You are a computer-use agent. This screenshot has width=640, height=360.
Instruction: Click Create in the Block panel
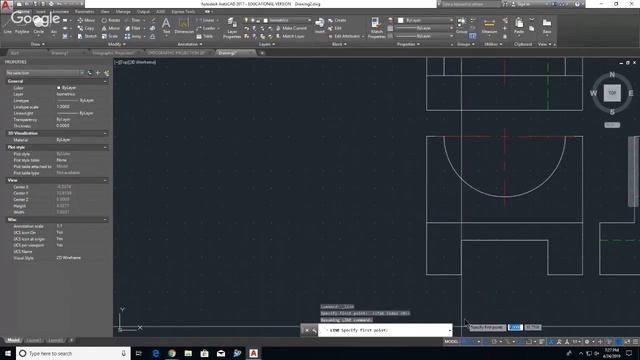[x=337, y=20]
